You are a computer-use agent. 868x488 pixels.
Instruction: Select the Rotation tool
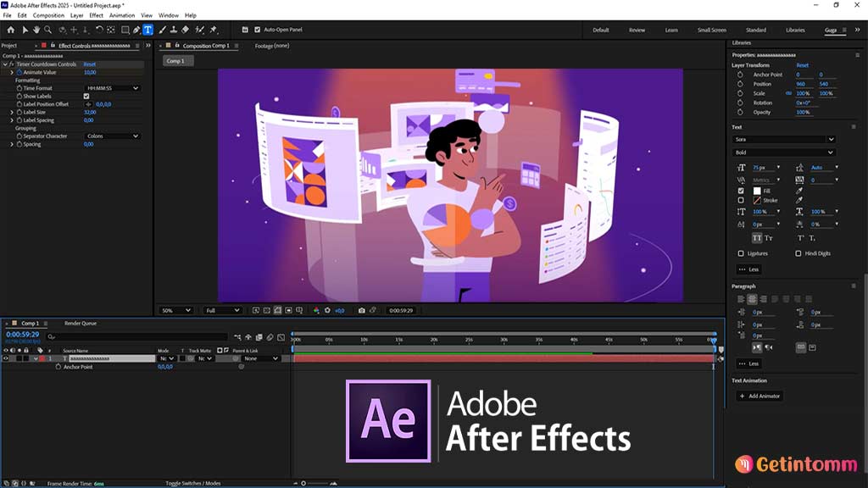99,30
